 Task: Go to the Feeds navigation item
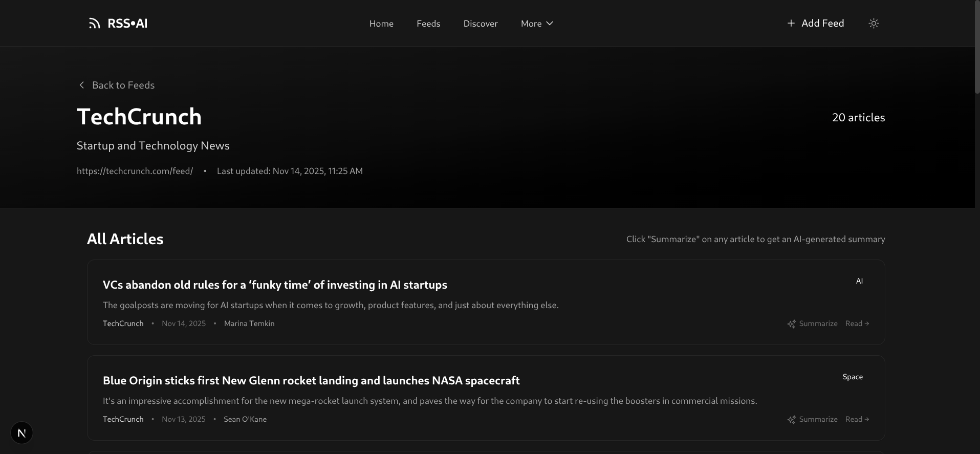pos(428,24)
